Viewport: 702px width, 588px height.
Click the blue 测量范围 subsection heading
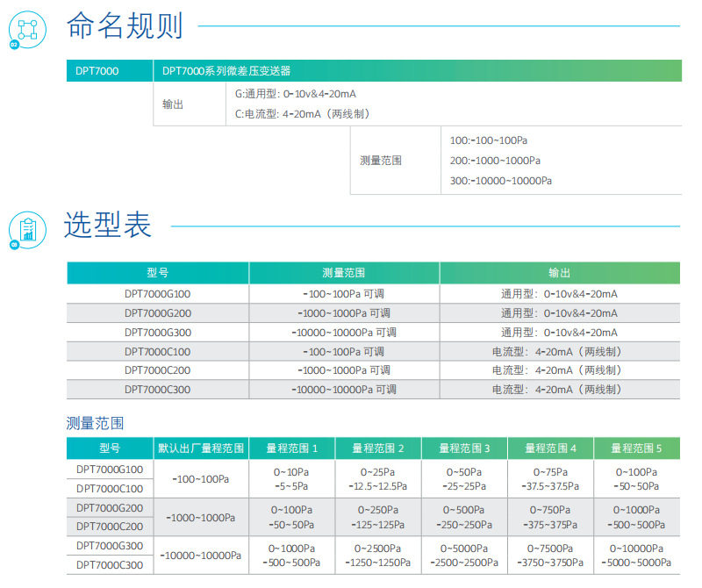(x=95, y=423)
